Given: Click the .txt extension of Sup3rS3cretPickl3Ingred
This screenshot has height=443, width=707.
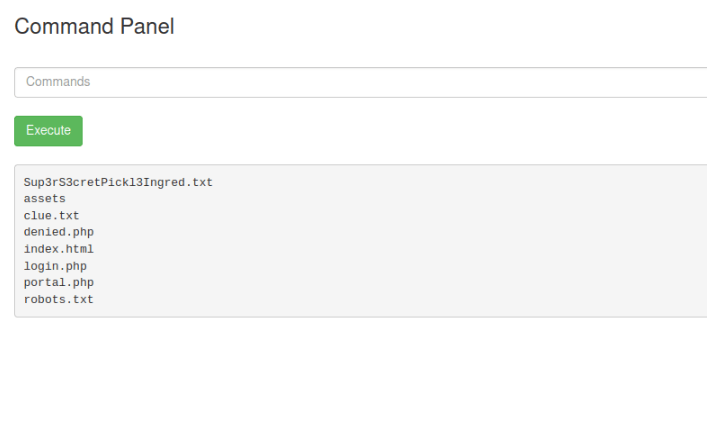Looking at the screenshot, I should tap(199, 182).
